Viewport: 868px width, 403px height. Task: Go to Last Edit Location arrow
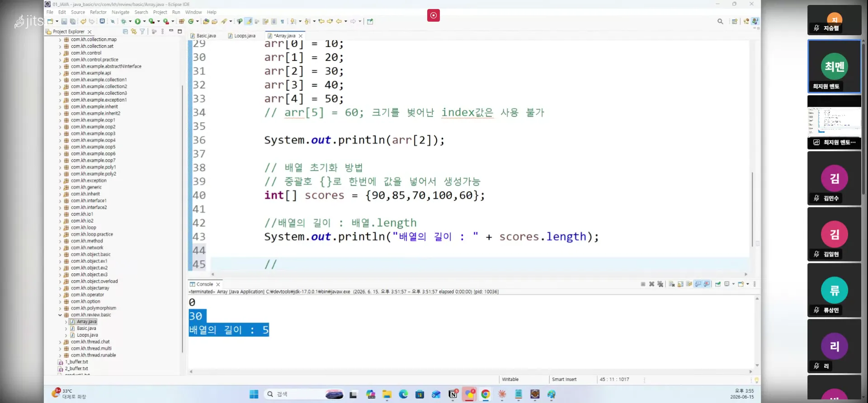pos(321,21)
